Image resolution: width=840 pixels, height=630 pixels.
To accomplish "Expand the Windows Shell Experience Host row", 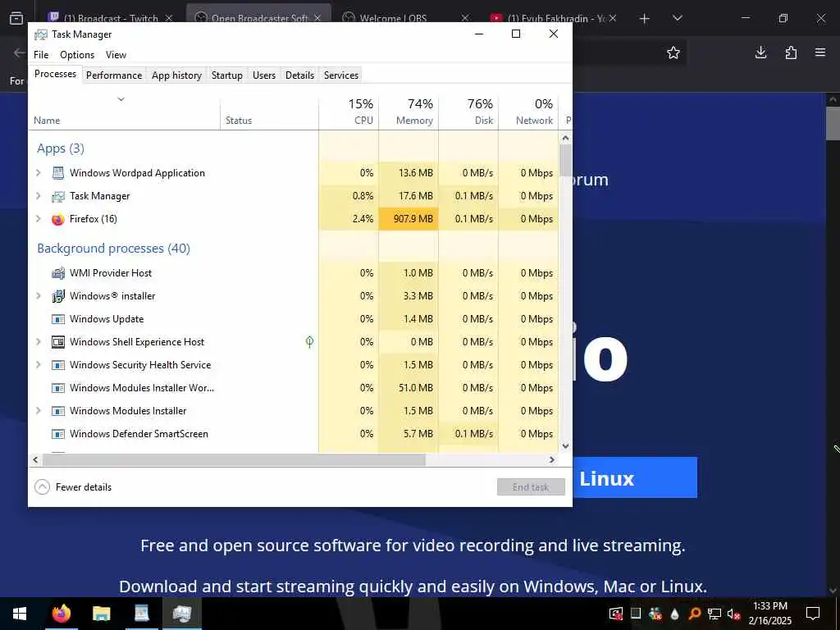I will [39, 342].
